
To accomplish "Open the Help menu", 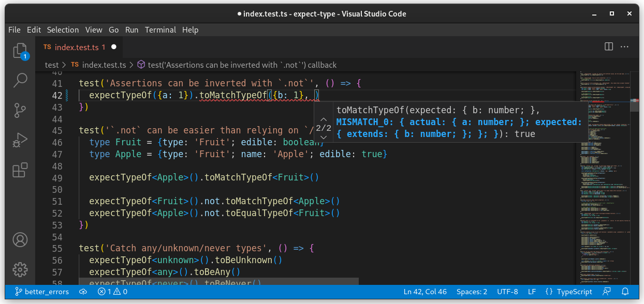I will (x=191, y=30).
